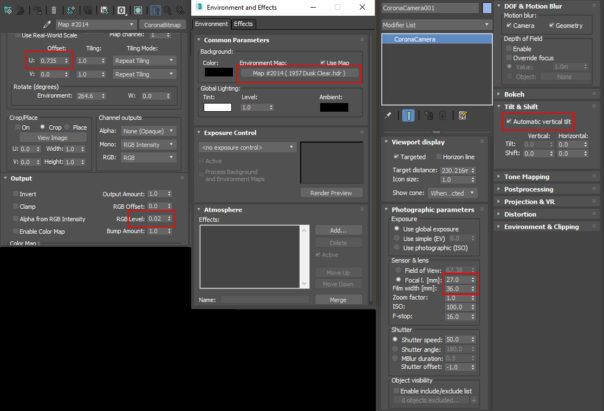Switch to the Environment tab
The image size is (604, 411).
211,23
